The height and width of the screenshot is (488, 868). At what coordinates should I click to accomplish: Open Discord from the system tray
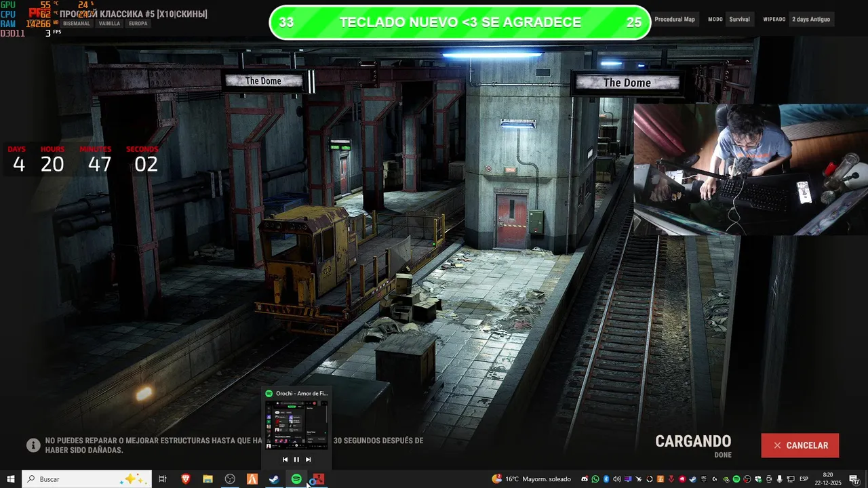tap(584, 479)
